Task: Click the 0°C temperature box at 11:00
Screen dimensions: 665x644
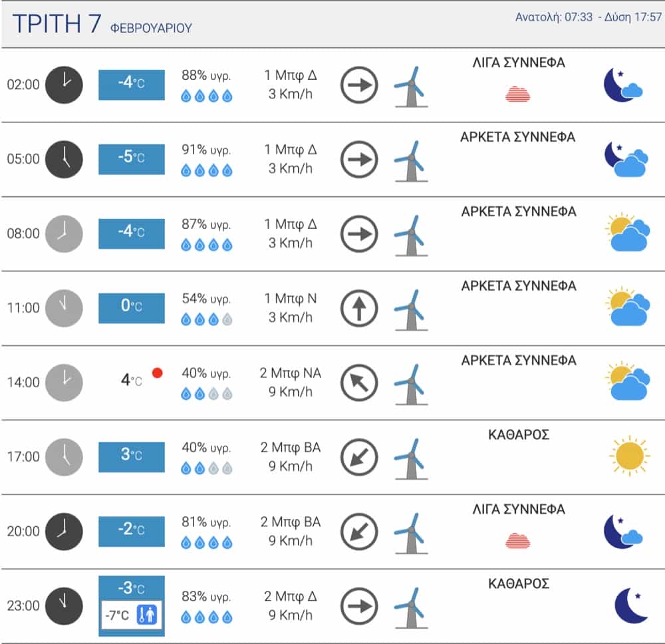Action: [132, 308]
